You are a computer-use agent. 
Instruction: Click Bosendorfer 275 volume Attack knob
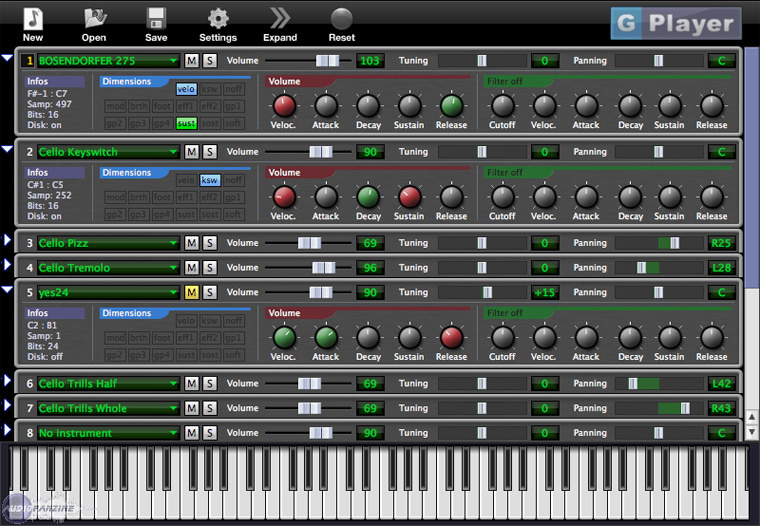326,106
